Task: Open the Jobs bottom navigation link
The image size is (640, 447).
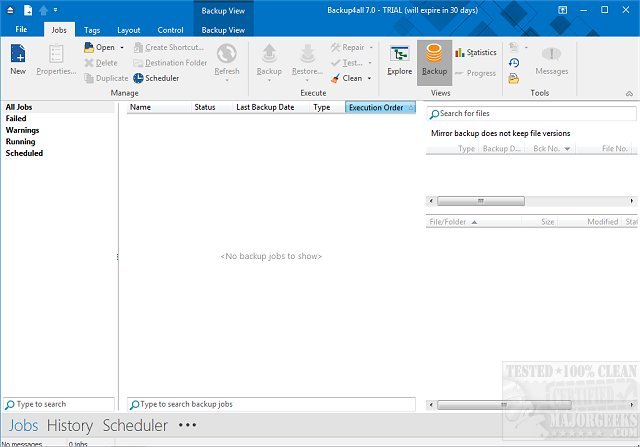Action: (x=23, y=425)
